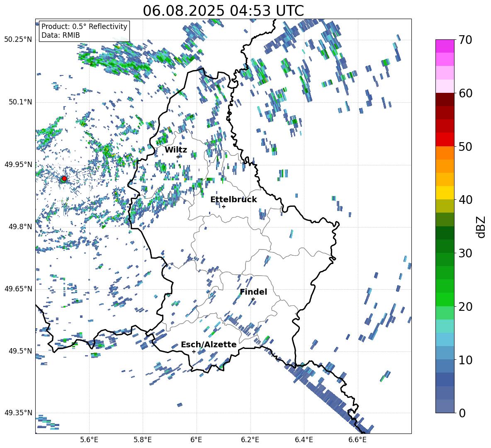Click the Ettelbruck station cross marker
This screenshot has height=448, width=491.
tap(224, 206)
